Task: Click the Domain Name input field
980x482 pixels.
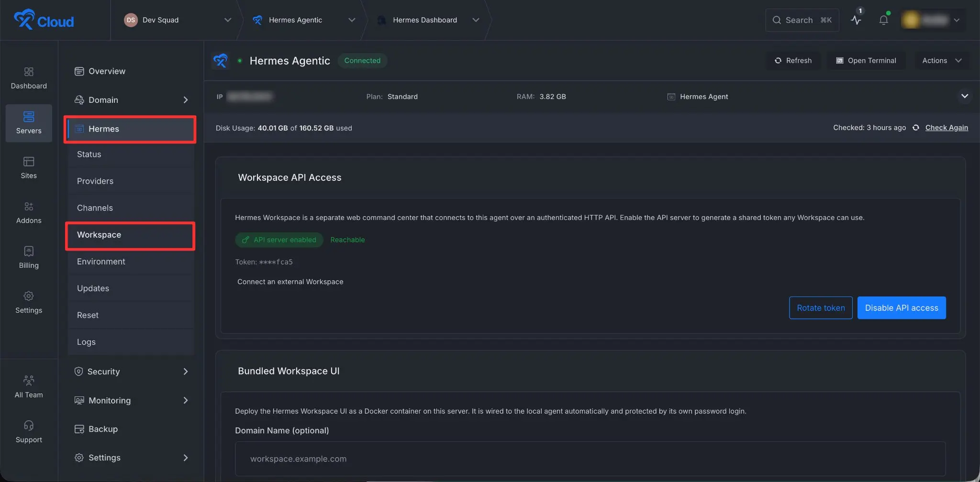Action: pos(590,459)
